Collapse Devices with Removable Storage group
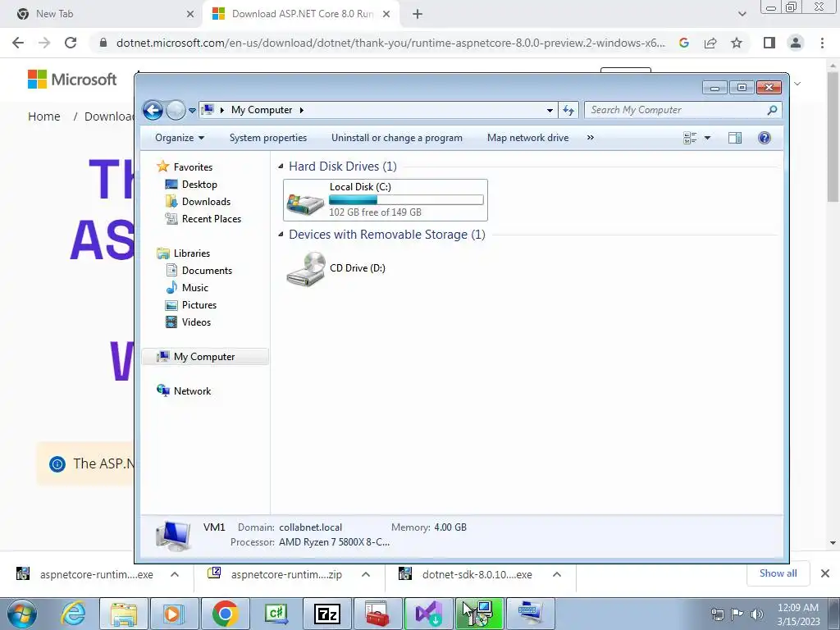 click(x=281, y=235)
